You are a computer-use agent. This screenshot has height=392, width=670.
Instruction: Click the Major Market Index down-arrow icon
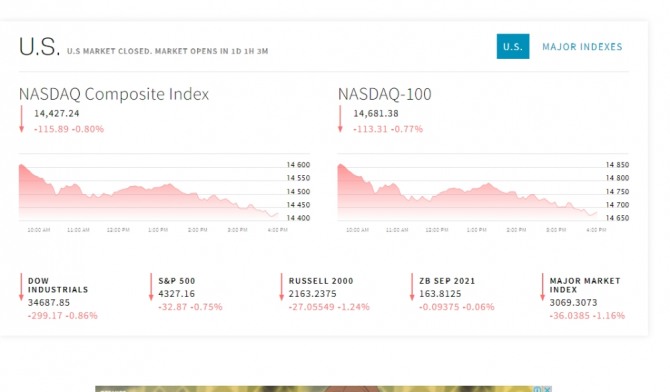(x=542, y=287)
